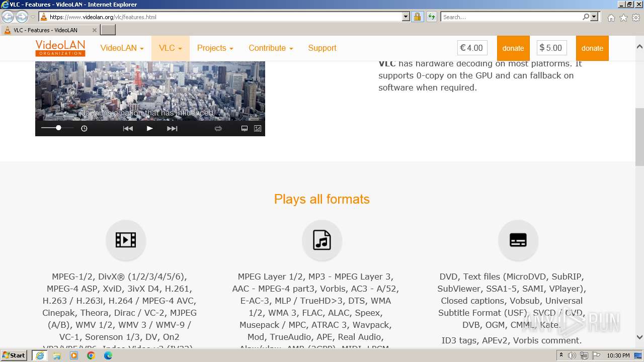
Task: Click the subtitles formats icon
Action: point(518,240)
